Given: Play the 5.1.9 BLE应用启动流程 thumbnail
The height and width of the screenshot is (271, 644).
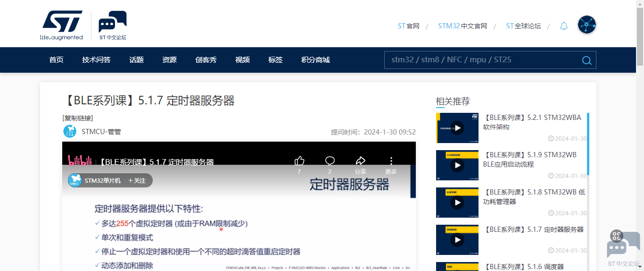Looking at the screenshot, I should pos(457,165).
